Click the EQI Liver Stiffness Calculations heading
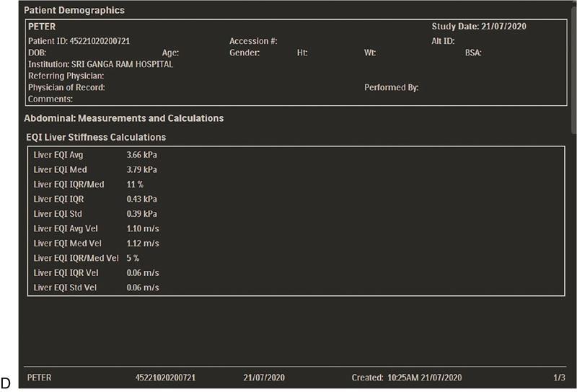 (x=96, y=137)
